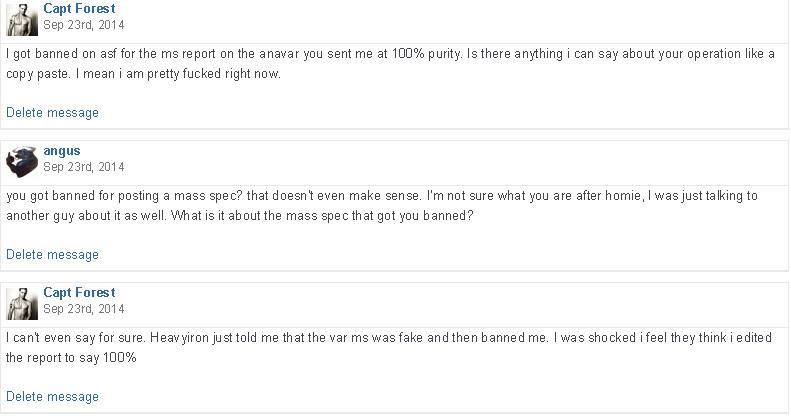Delete the message from angus
The height and width of the screenshot is (416, 791).
[x=52, y=255]
